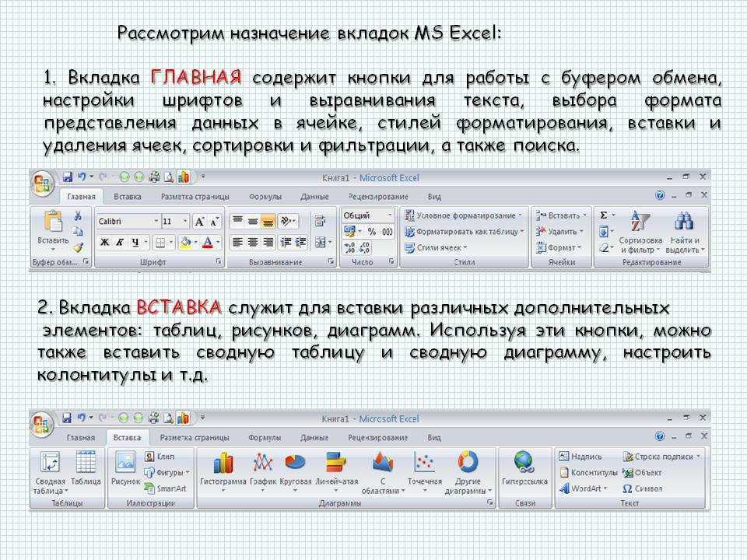Click the Format Painter brush icon
The width and height of the screenshot is (747, 560).
(78, 247)
